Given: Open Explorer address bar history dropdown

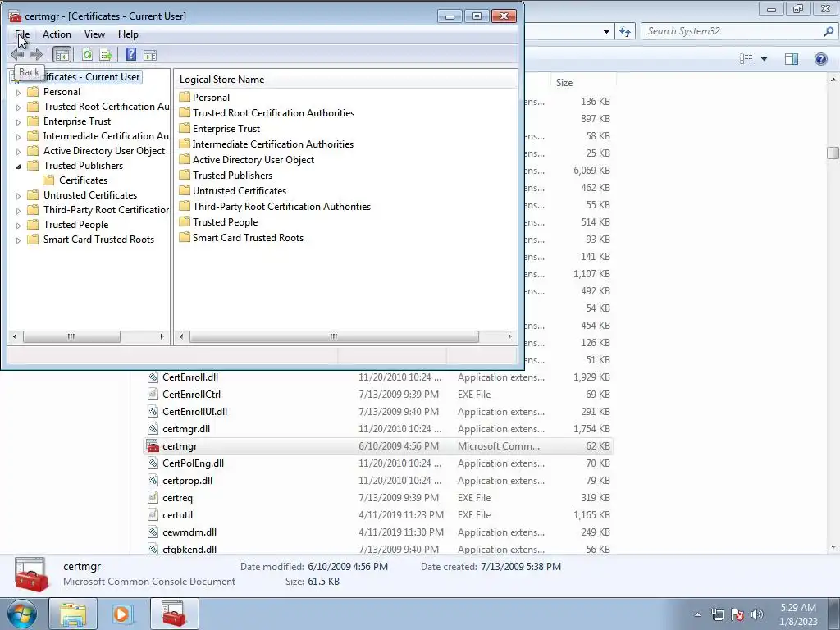Looking at the screenshot, I should [x=606, y=32].
